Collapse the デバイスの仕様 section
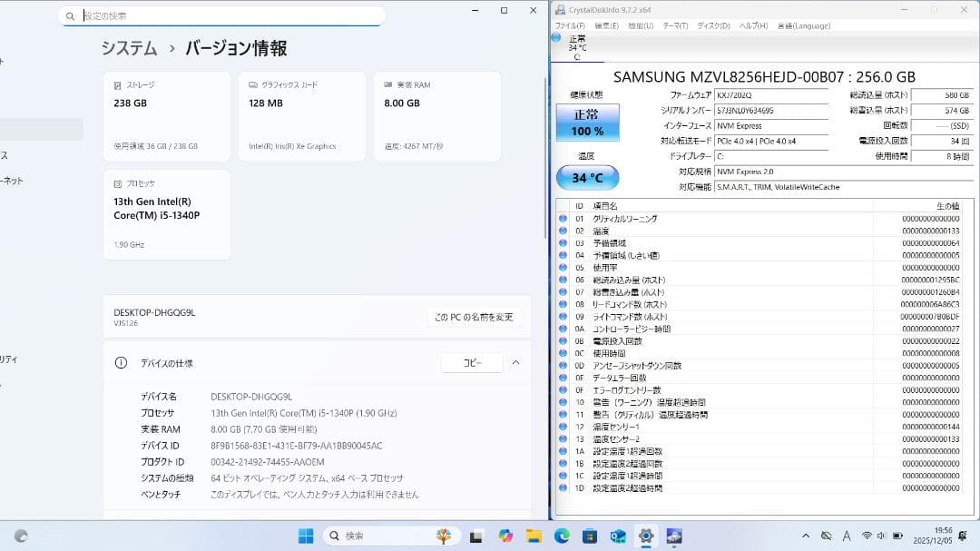Image resolution: width=980 pixels, height=551 pixels. pos(515,362)
